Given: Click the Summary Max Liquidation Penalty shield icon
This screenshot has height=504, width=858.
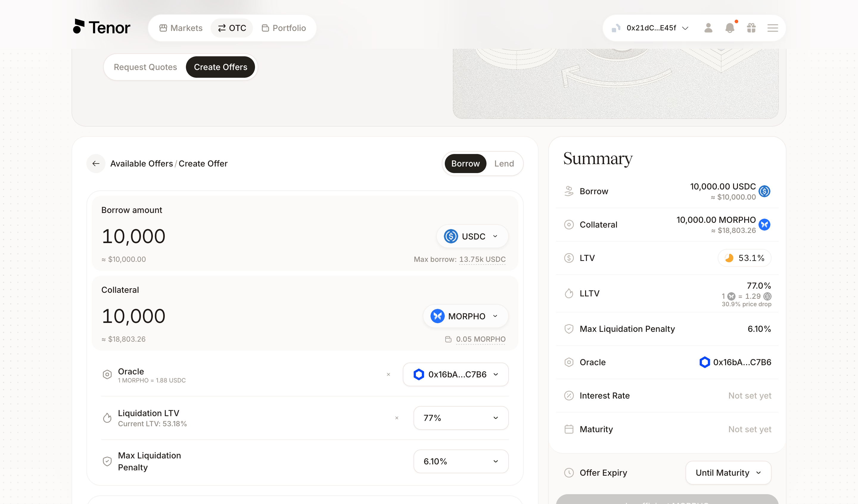Looking at the screenshot, I should click(x=569, y=329).
